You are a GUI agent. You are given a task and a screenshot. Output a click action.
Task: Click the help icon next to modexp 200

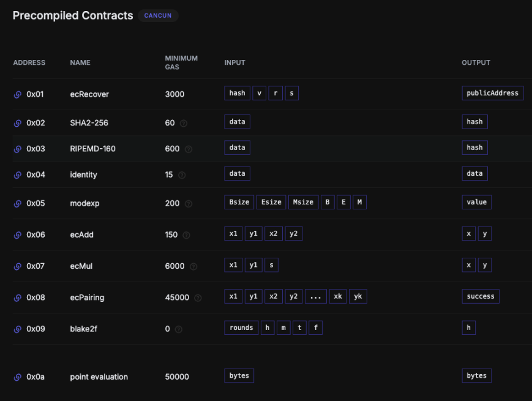click(x=189, y=204)
